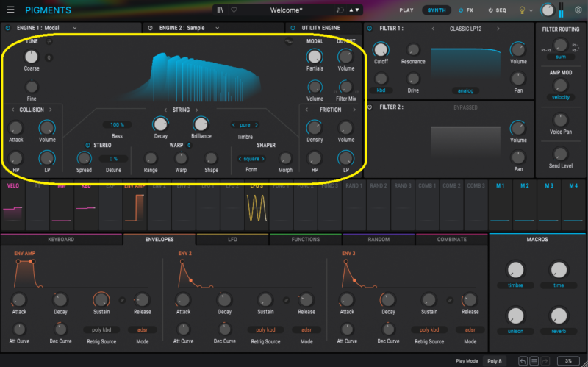
Task: Toggle Filter 1 power button
Action: point(370,29)
